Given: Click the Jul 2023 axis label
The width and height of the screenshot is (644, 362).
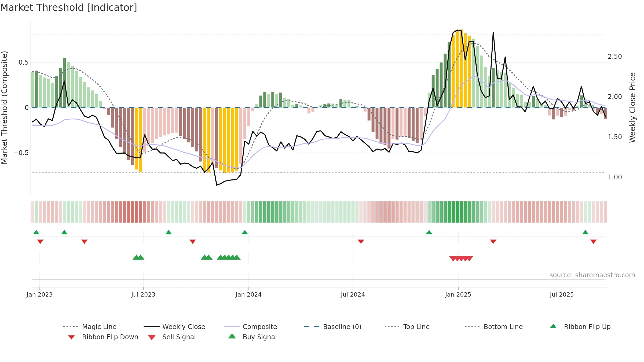Looking at the screenshot, I should coord(143,294).
